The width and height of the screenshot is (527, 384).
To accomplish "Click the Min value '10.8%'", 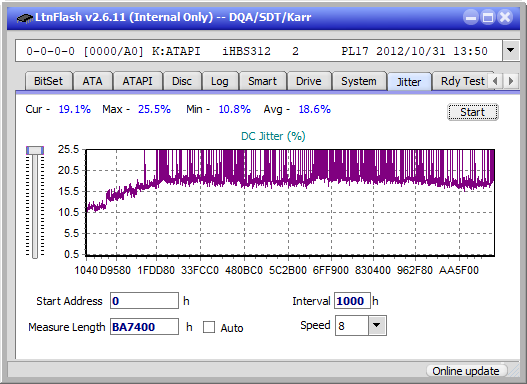I will pos(235,109).
